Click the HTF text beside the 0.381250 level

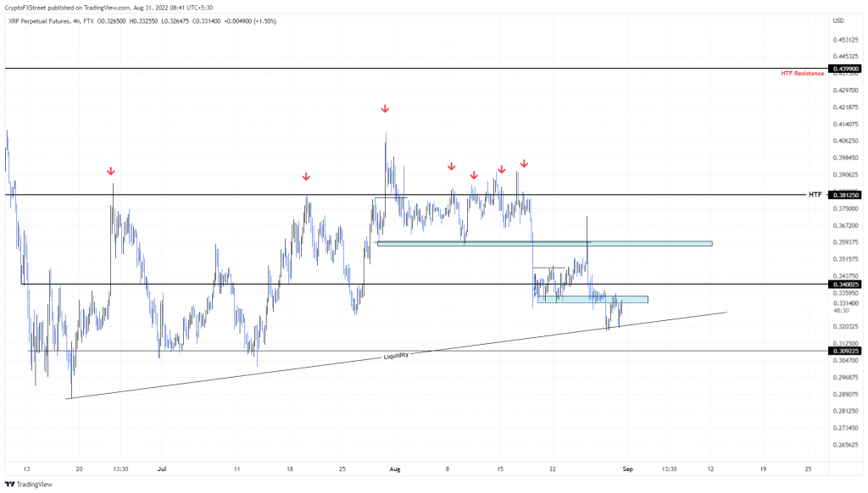(815, 195)
